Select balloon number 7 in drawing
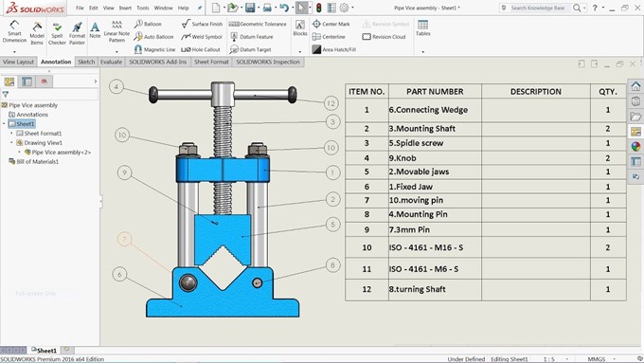 click(x=124, y=239)
